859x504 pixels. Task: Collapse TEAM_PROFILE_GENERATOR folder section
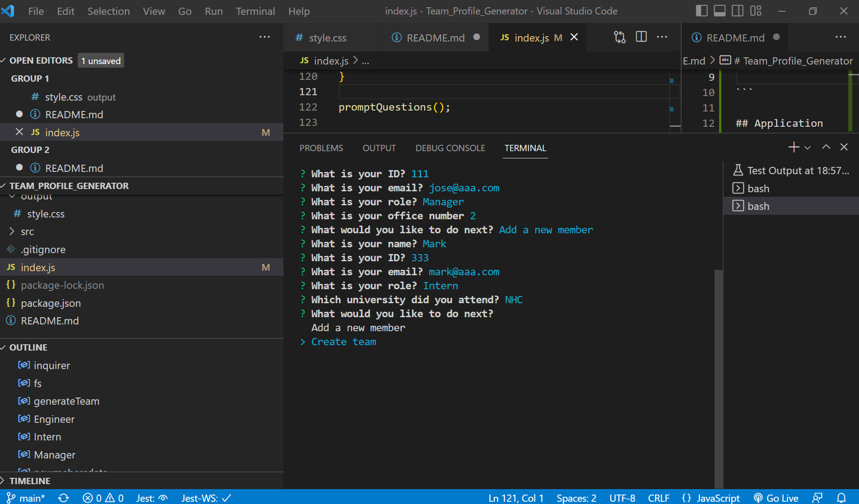click(x=69, y=186)
